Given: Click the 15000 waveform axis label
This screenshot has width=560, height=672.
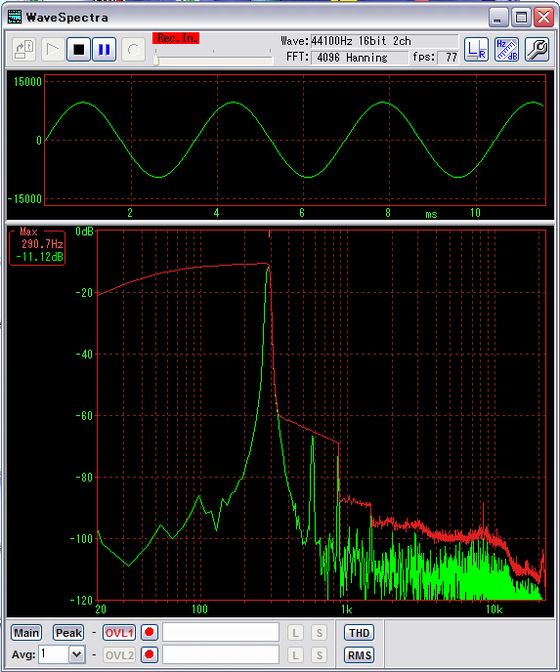Looking at the screenshot, I should (27, 81).
